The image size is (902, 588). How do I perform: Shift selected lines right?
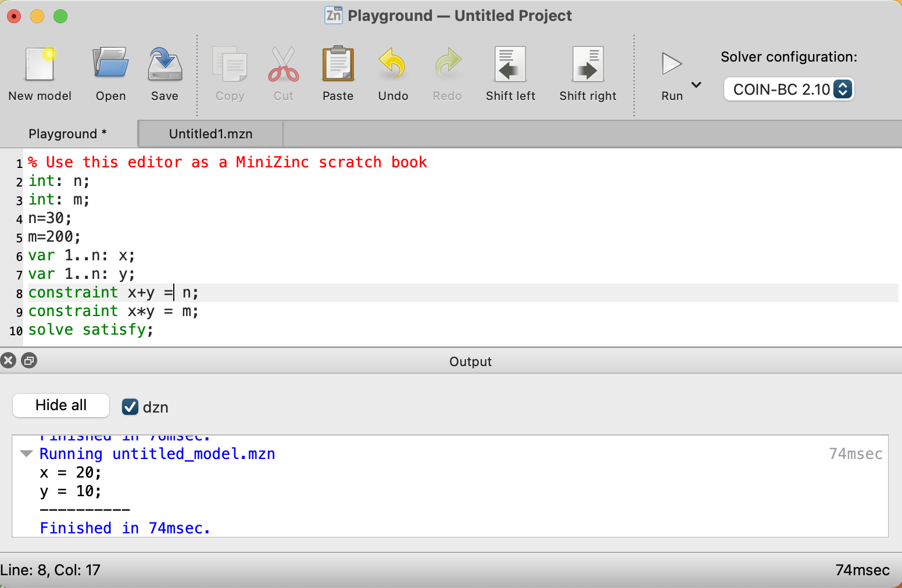tap(588, 64)
